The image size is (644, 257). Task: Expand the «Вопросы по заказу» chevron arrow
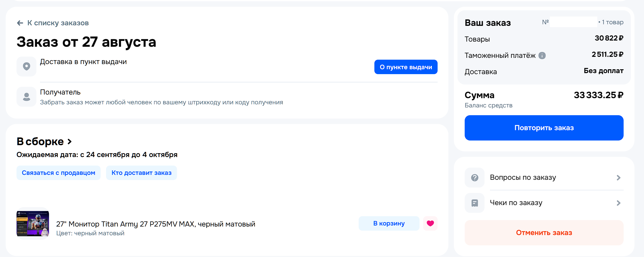[x=618, y=178]
